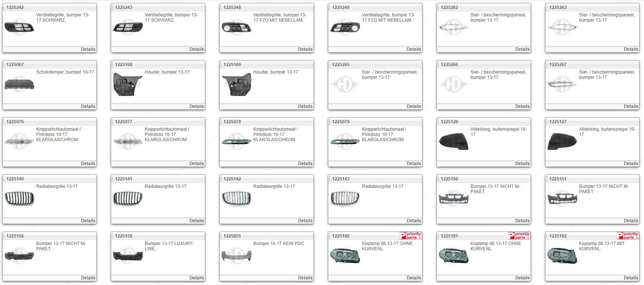
Task: Open radiator grille image 1225143
Action: (345, 199)
